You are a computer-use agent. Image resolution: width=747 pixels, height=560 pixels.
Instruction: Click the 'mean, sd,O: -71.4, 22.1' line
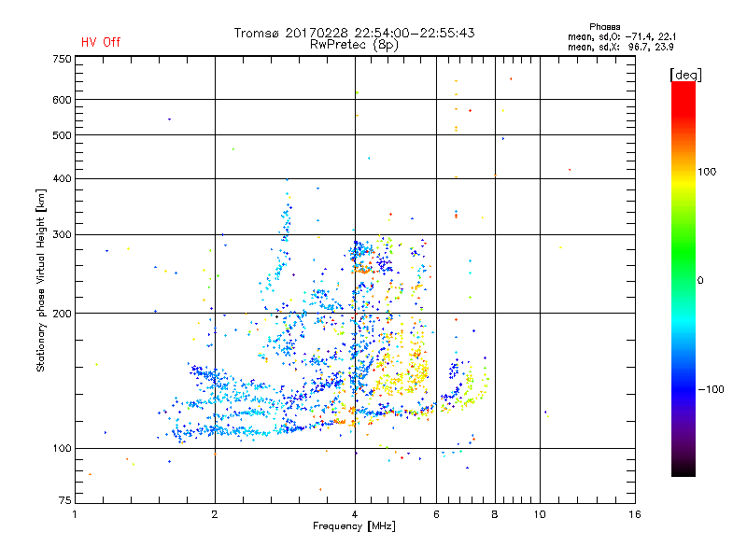point(622,36)
